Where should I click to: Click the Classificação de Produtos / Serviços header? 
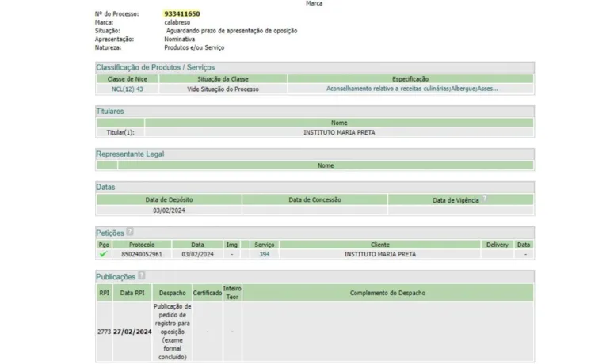155,67
